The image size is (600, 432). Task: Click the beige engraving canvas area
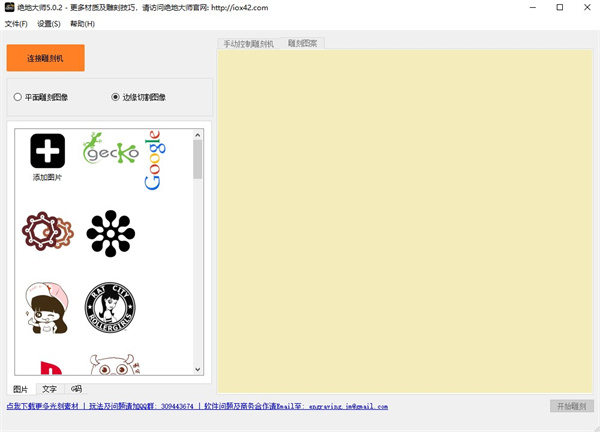point(405,222)
